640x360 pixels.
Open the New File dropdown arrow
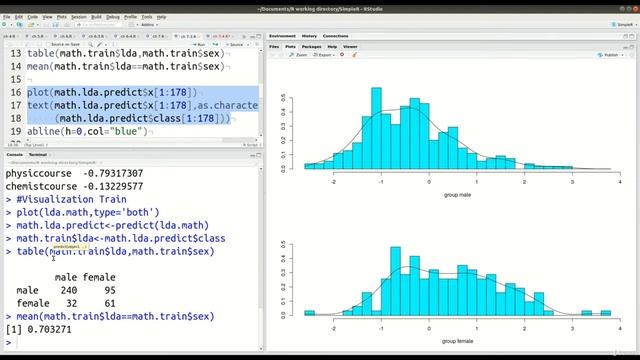pos(11,25)
